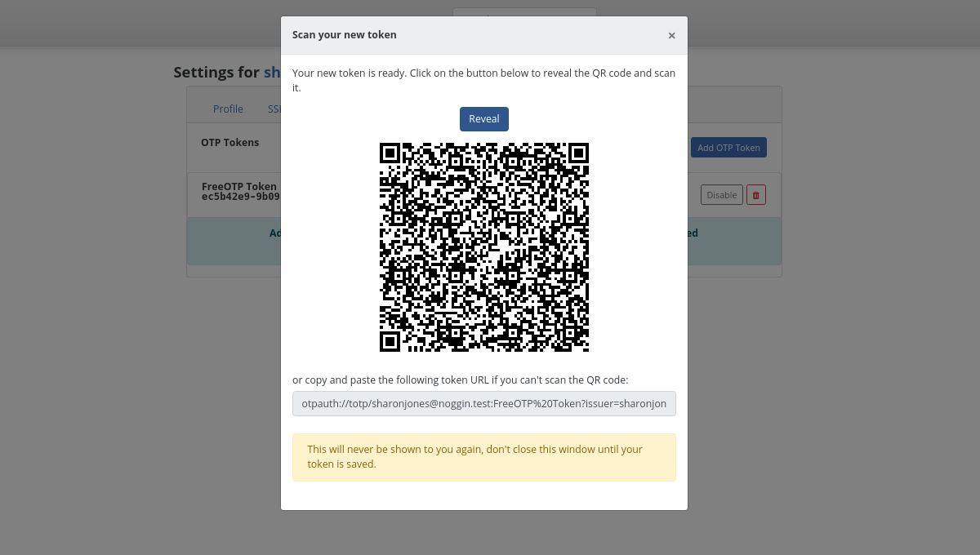Click the copy and paste token URL label

[461, 380]
